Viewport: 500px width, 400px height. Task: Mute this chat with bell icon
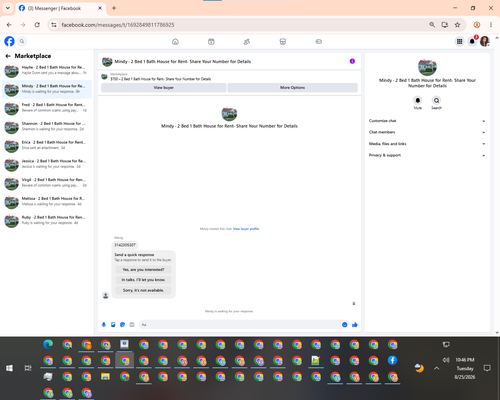point(418,100)
